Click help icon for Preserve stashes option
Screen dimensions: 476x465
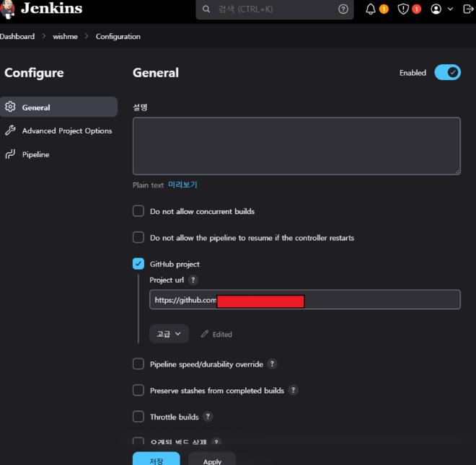293,390
